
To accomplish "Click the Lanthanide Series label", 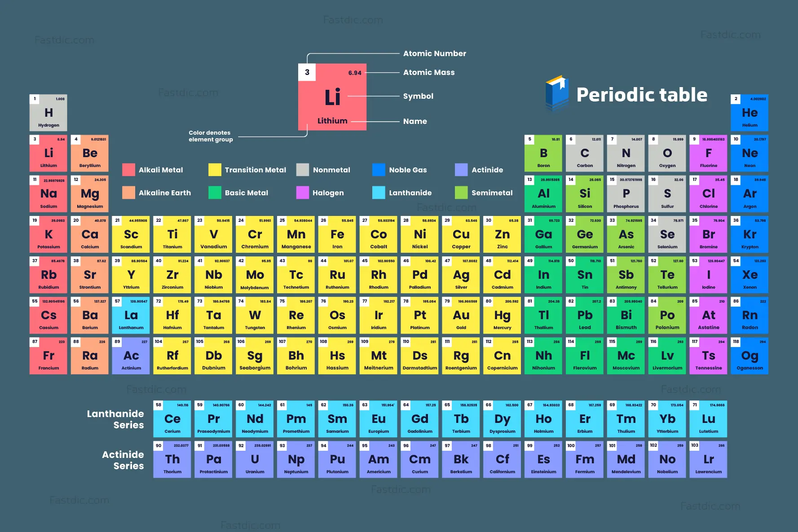I will click(115, 419).
